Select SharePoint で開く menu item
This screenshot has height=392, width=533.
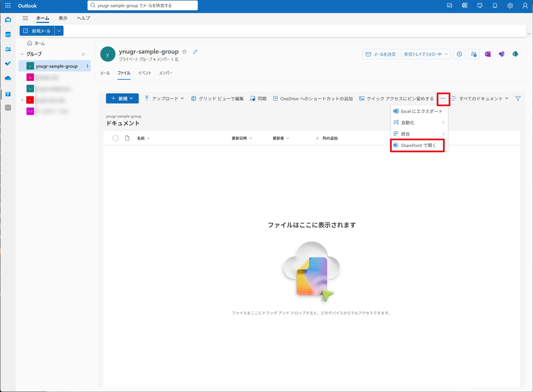[x=418, y=146]
